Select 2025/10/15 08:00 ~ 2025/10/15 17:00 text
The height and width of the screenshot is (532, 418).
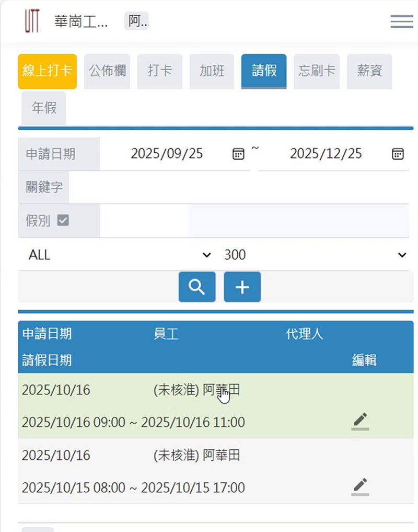point(133,488)
